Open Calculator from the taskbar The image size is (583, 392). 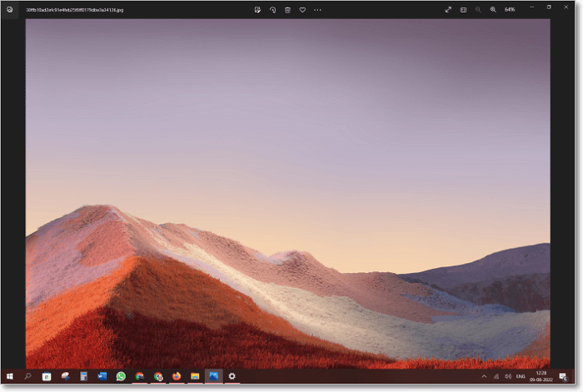pyautogui.click(x=83, y=376)
